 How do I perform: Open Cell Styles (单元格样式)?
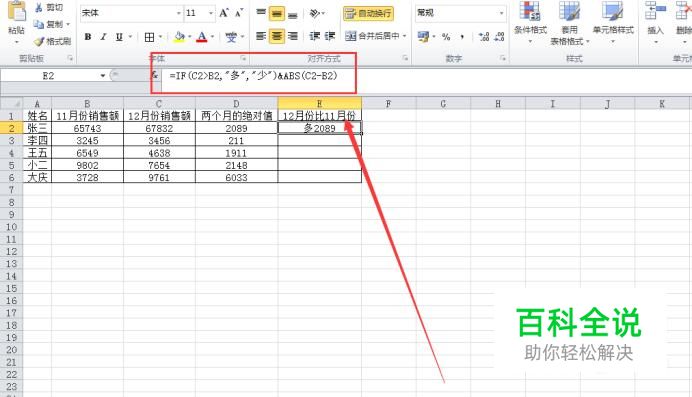coord(613,22)
